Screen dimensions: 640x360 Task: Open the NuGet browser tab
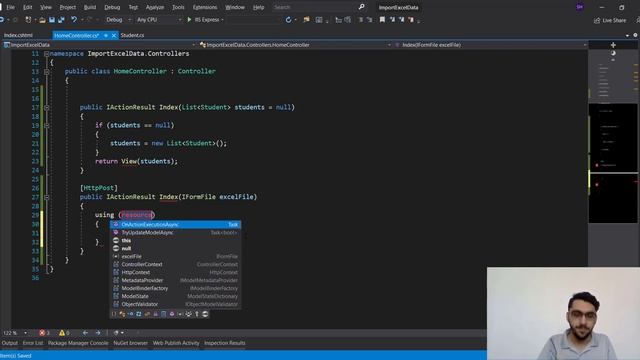[x=131, y=343]
